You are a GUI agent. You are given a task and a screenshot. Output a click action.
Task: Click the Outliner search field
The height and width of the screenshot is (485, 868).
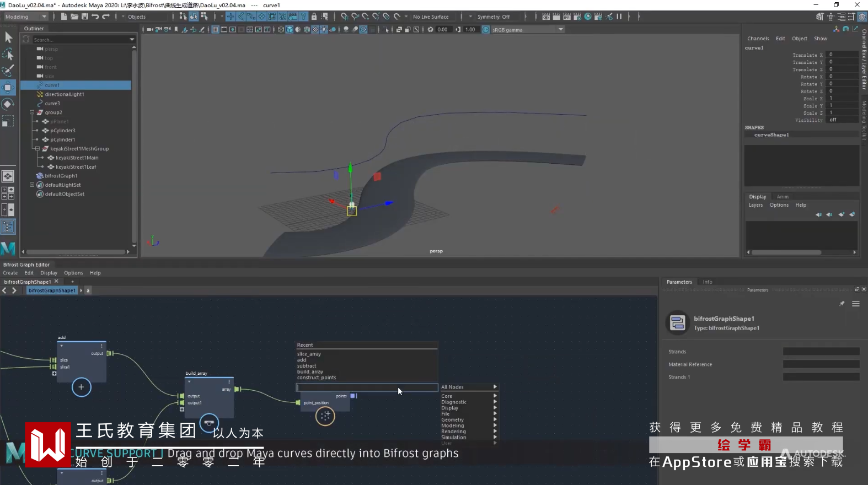click(x=81, y=40)
